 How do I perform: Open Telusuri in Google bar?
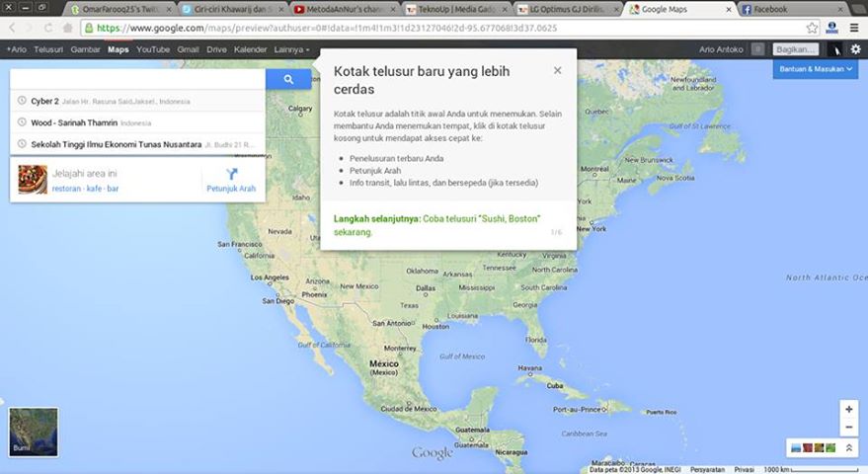pyautogui.click(x=48, y=49)
